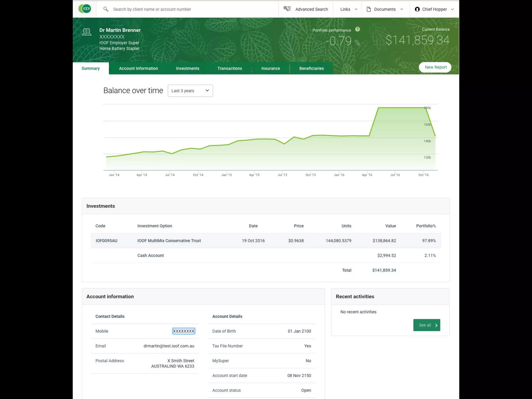Click the 97.89% portfolio percentage
532x399 pixels.
429,241
